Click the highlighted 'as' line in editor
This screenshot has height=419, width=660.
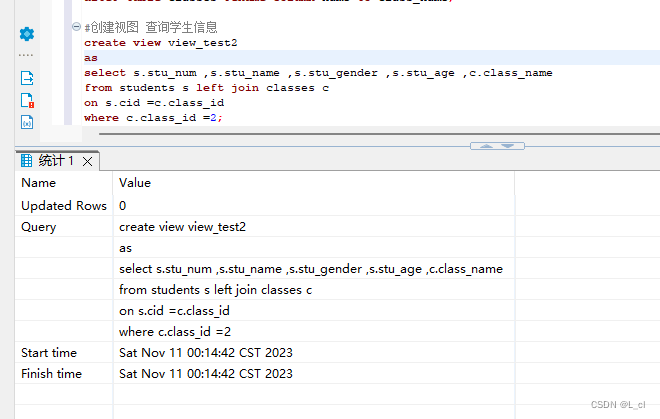tap(372, 58)
